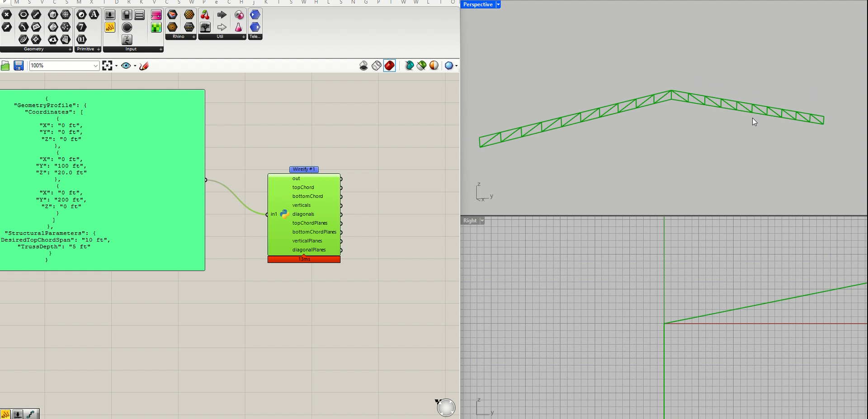
Task: Pick the Digit Scroller input icon
Action: (x=127, y=39)
